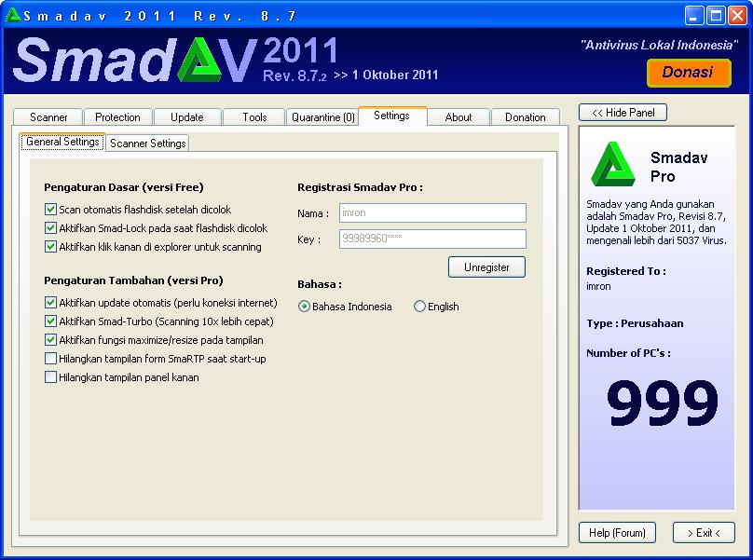This screenshot has height=560, width=753.
Task: Click 'Rev. 8.7.2 >> 1 Oktober 2011' text
Action: [350, 75]
